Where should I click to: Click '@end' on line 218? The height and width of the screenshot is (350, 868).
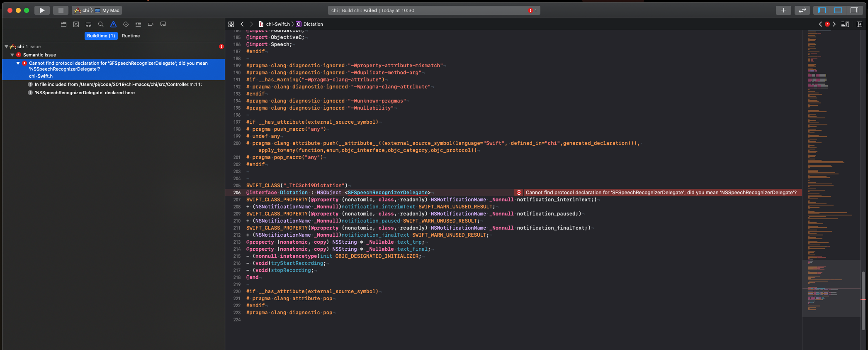click(252, 277)
